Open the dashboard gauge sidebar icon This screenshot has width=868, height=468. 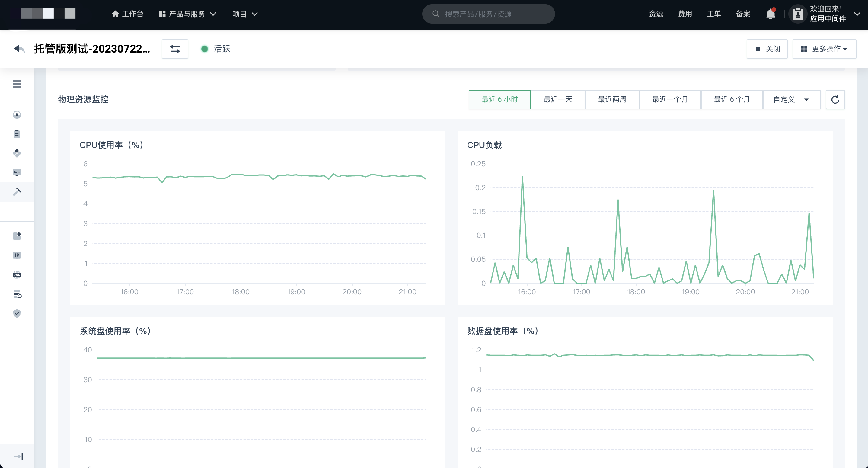[x=17, y=115]
